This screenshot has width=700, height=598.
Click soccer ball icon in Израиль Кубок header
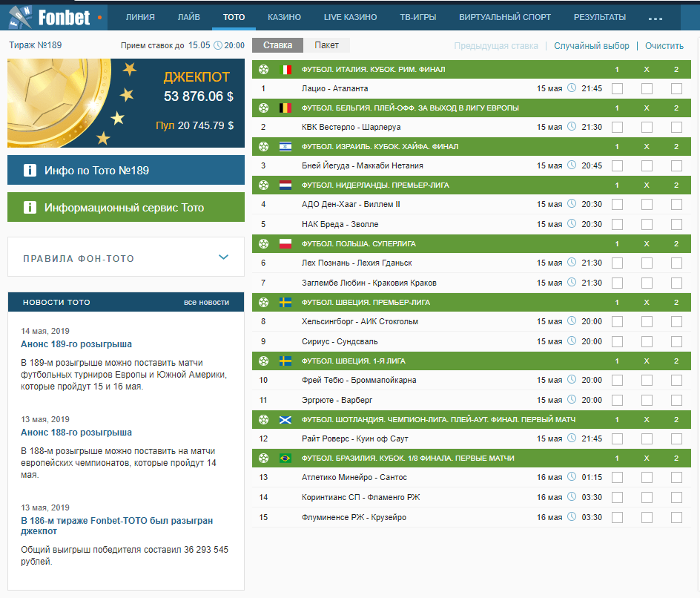[x=264, y=146]
